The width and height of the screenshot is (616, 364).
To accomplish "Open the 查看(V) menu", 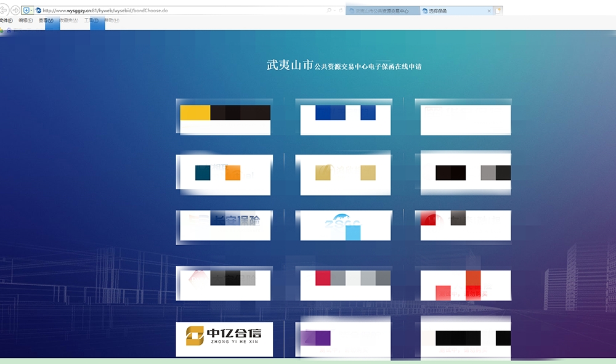I will [46, 20].
